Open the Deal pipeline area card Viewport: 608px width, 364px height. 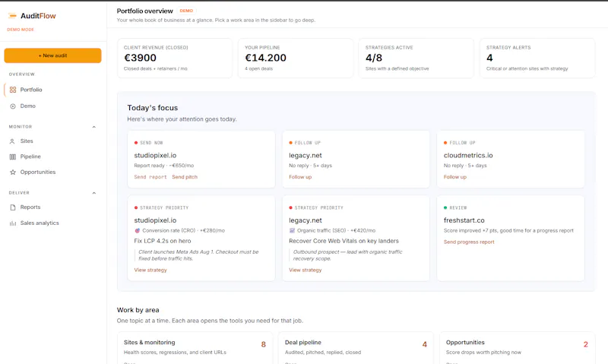pyautogui.click(x=356, y=348)
